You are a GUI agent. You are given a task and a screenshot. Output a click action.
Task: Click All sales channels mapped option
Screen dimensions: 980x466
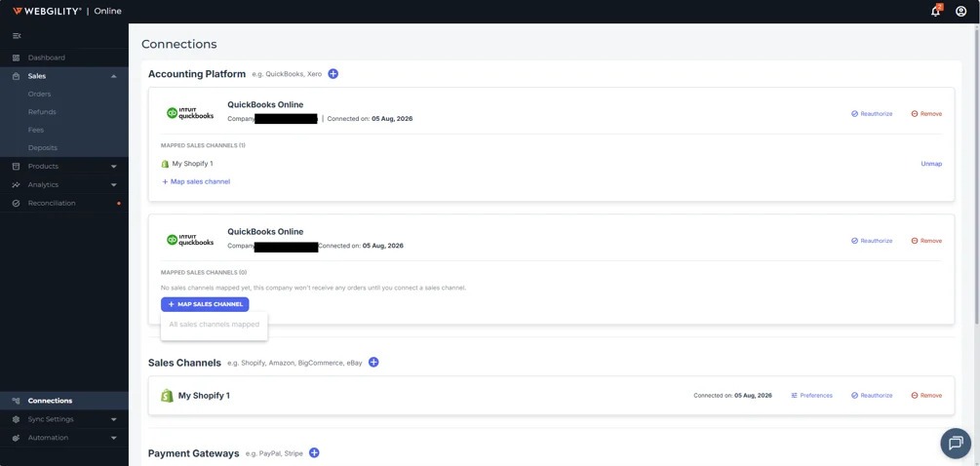214,325
